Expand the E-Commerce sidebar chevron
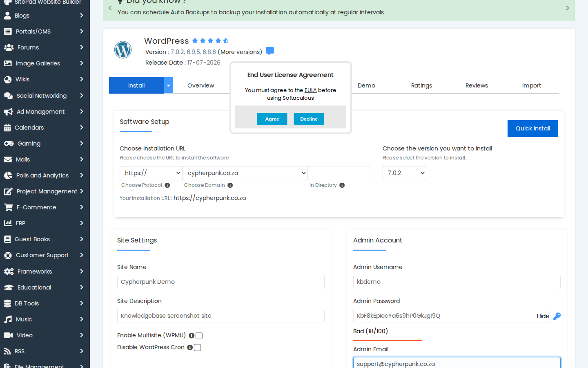Image resolution: width=588 pixels, height=368 pixels. (x=82, y=207)
